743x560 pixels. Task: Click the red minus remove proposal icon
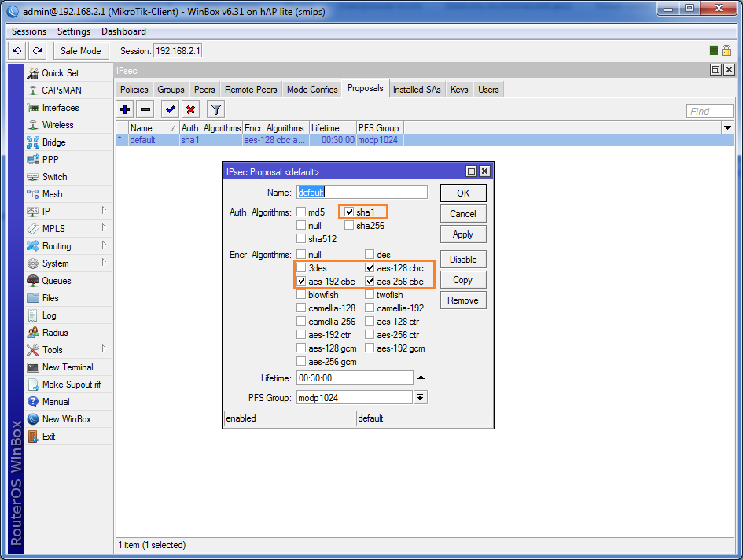[x=145, y=109]
